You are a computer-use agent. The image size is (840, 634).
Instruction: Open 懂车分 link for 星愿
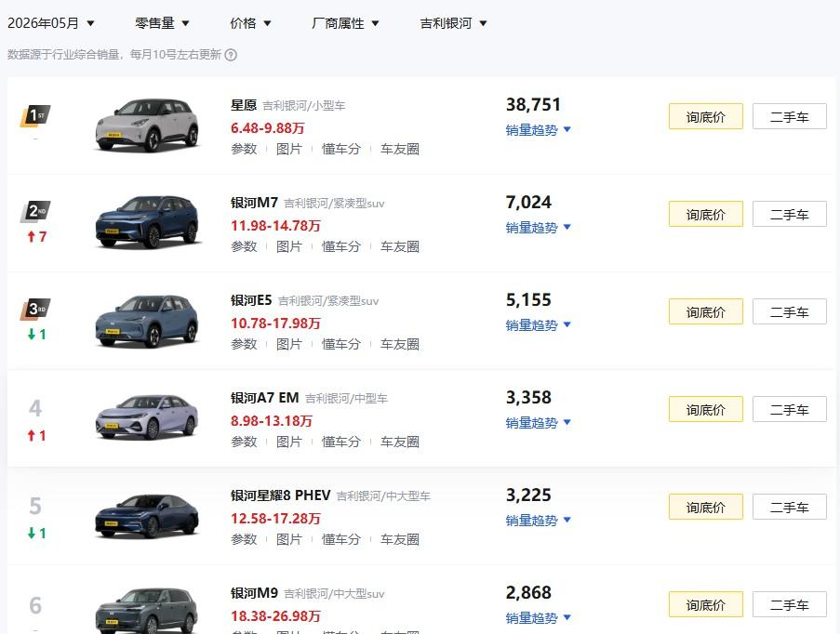point(340,149)
